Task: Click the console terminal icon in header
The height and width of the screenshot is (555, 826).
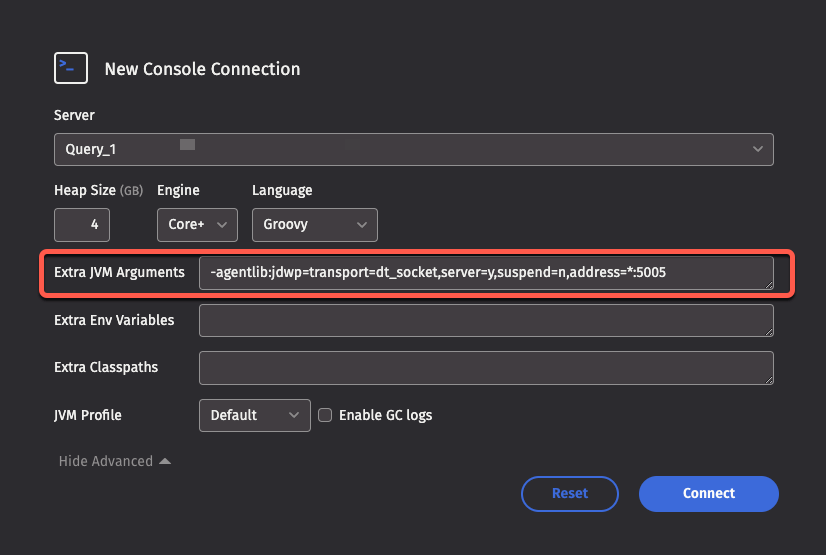Action: (x=70, y=68)
